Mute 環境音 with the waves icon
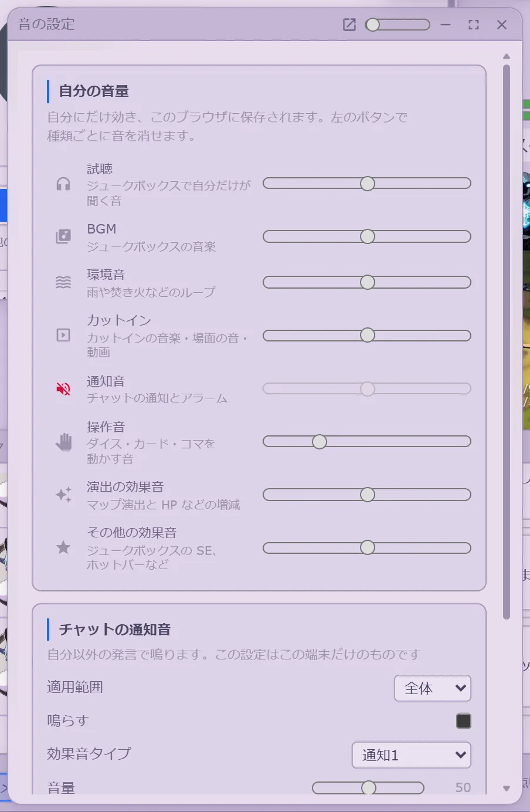 63,282
